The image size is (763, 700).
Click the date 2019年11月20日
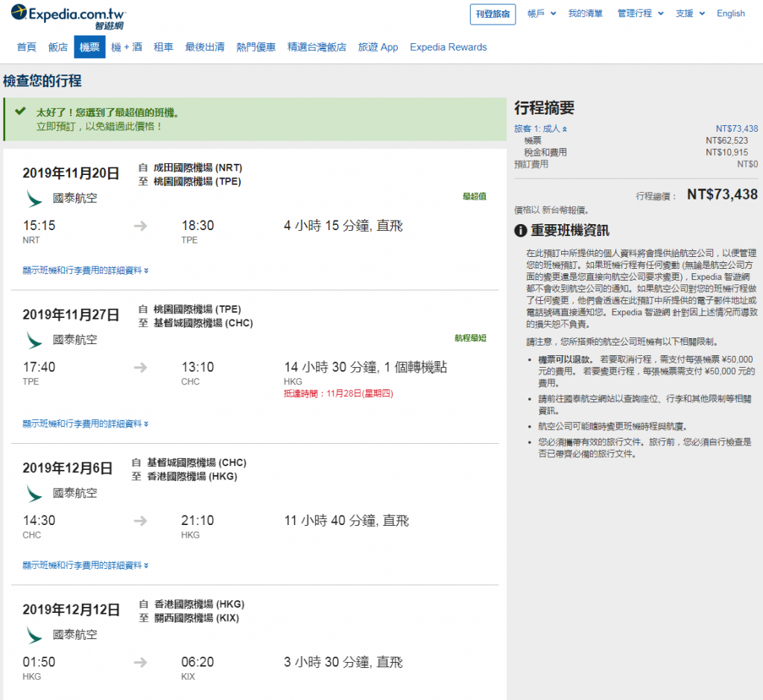click(71, 174)
